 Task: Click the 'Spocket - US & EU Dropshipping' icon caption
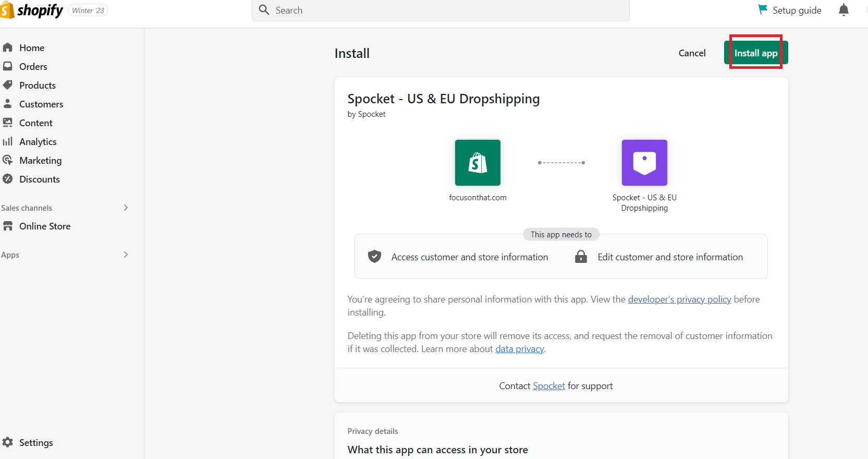coord(644,202)
